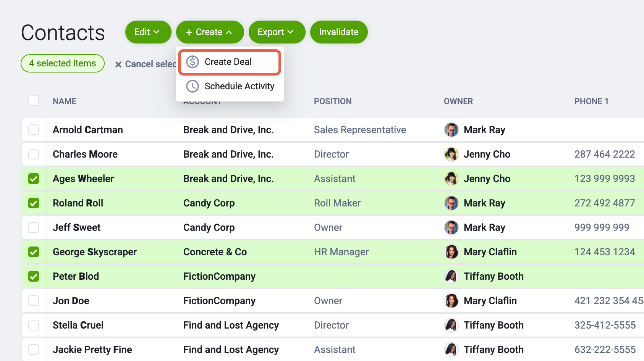This screenshot has height=361, width=644.
Task: Collapse the Create dropdown menu
Action: [x=210, y=32]
